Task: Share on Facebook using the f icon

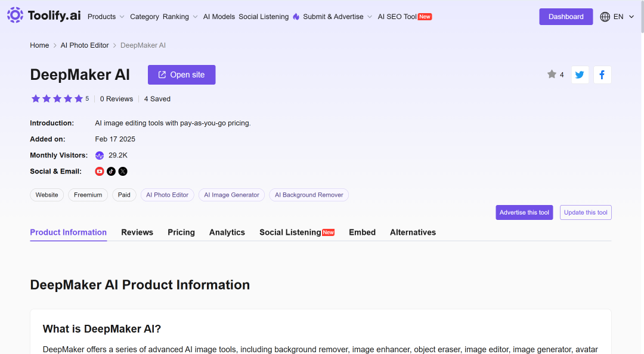Action: 602,74
